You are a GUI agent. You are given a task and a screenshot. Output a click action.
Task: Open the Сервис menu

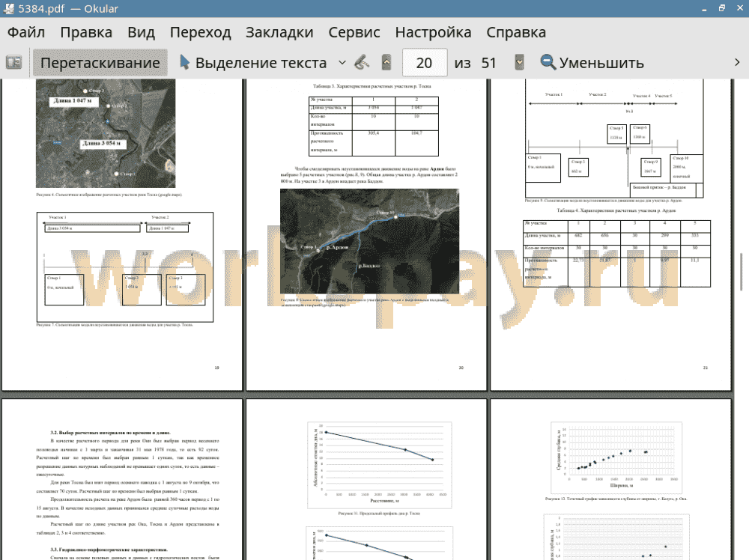click(x=354, y=32)
